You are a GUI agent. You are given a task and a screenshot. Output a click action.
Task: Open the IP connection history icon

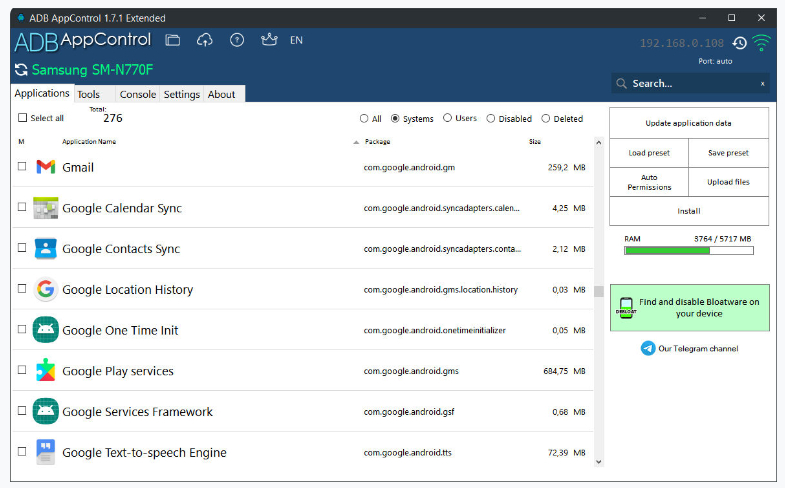tap(739, 43)
